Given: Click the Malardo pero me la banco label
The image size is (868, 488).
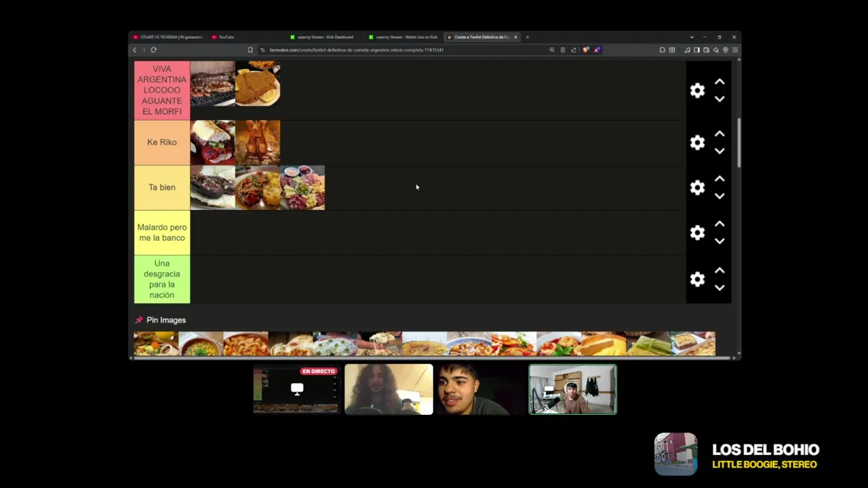Looking at the screenshot, I should tap(162, 232).
